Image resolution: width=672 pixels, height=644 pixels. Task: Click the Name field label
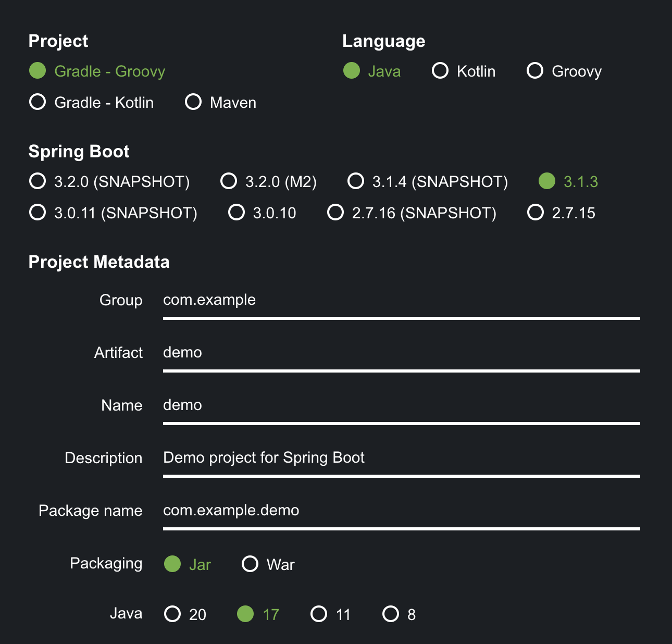tap(122, 405)
